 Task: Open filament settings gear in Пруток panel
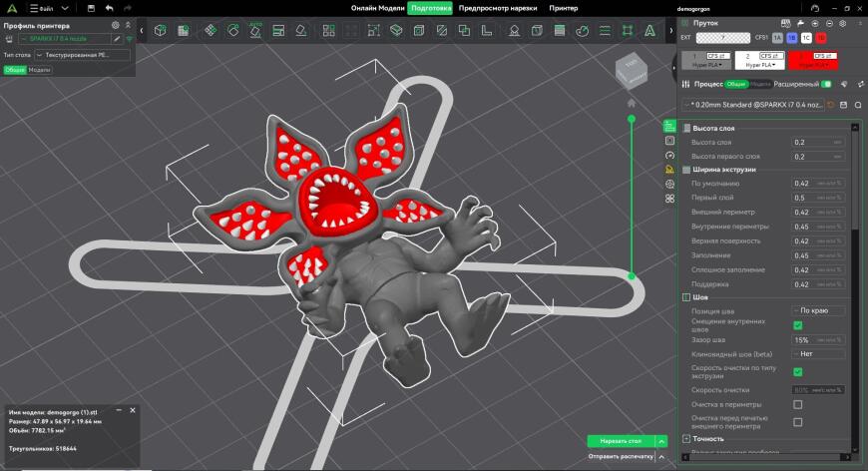(842, 23)
